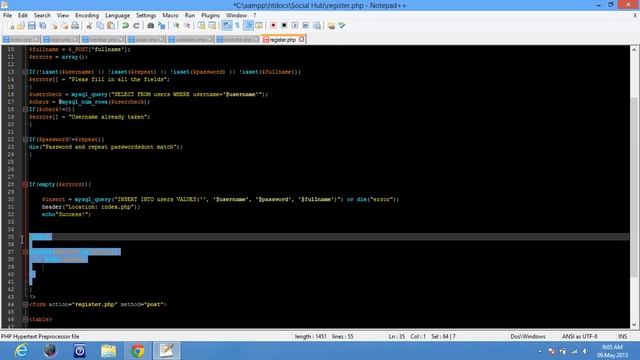640x360 pixels.
Task: Click the vertical scrollbar thumb
Action: click(x=634, y=187)
